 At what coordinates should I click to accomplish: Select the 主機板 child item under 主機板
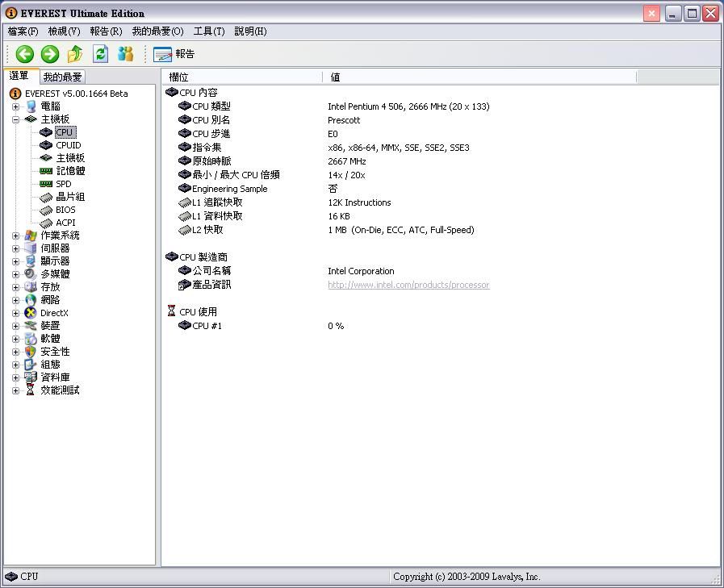(x=71, y=158)
